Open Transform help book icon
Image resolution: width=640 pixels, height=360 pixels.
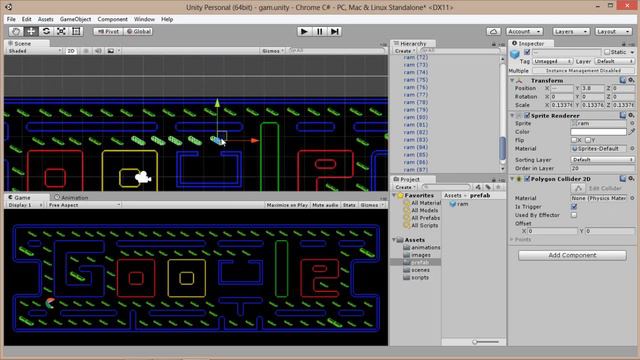click(x=622, y=80)
